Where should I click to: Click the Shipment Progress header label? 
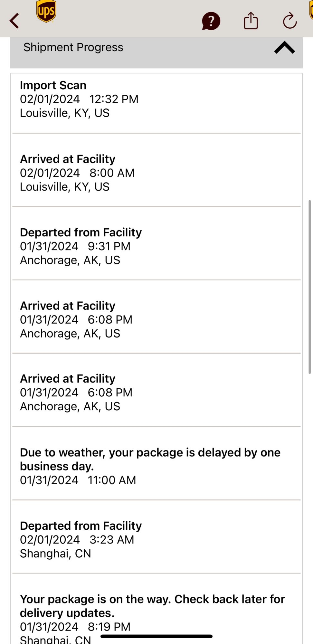[x=73, y=47]
